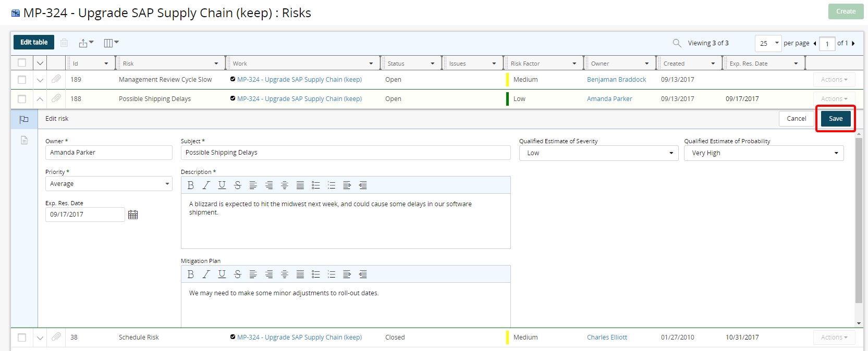The image size is (868, 351).
Task: Toggle bold in the Description editor
Action: tap(191, 185)
